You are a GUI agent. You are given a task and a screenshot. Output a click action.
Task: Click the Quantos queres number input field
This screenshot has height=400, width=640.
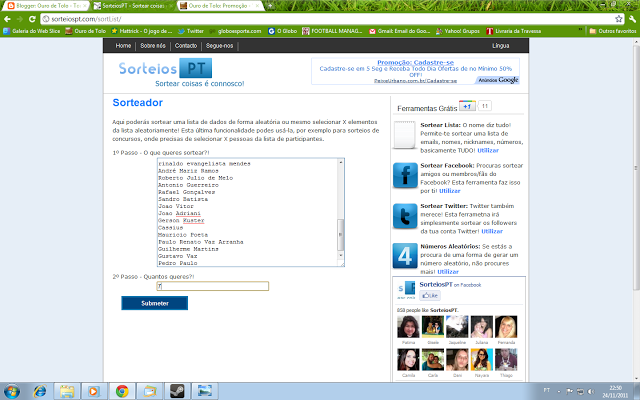[212, 286]
